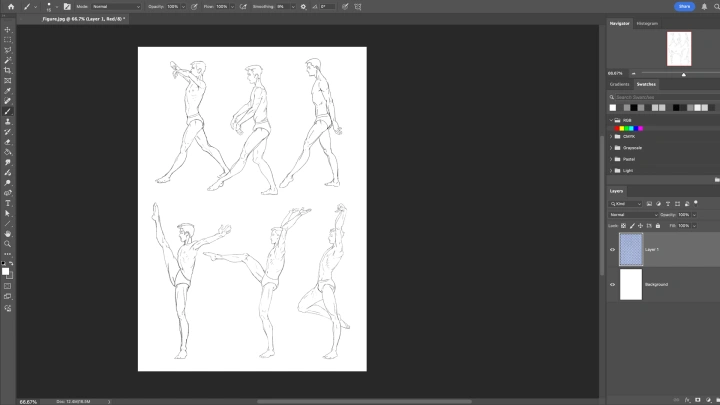Select the Type tool

coord(7,203)
